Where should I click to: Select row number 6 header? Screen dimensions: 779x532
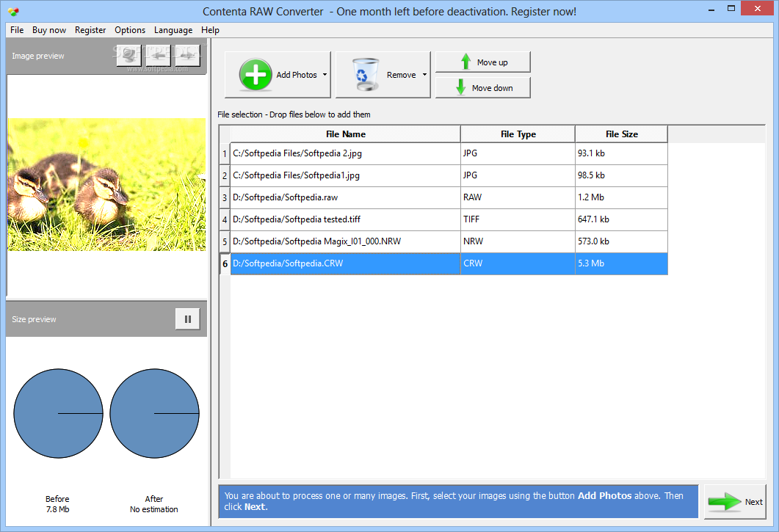point(225,263)
